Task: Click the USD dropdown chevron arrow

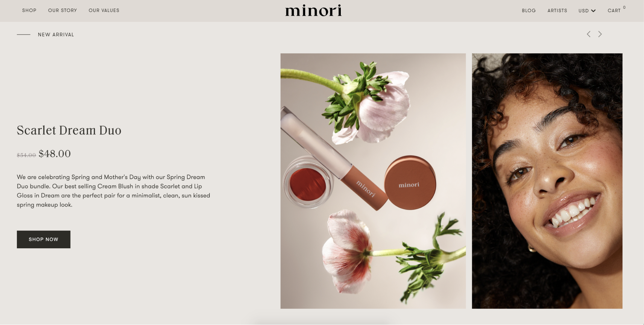Action: [x=593, y=11]
